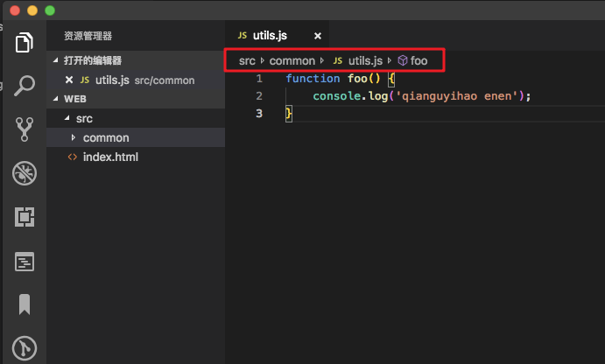Open the Source Control view icon

click(x=24, y=129)
